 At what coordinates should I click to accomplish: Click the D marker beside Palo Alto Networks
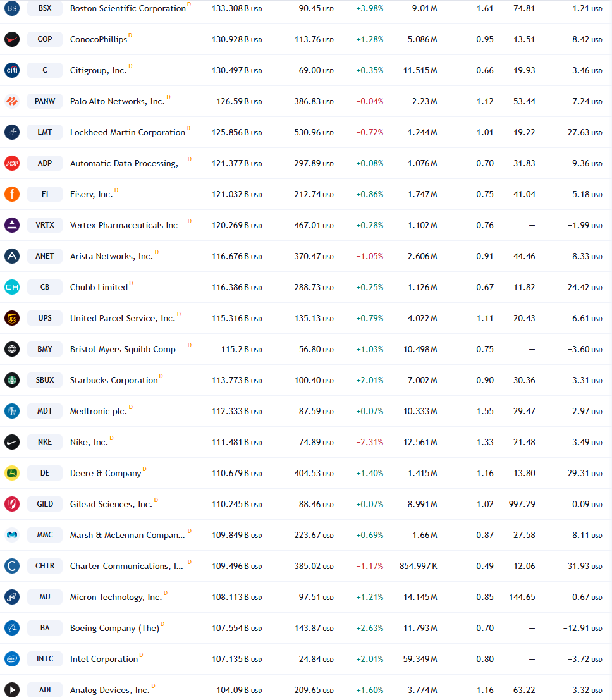168,97
